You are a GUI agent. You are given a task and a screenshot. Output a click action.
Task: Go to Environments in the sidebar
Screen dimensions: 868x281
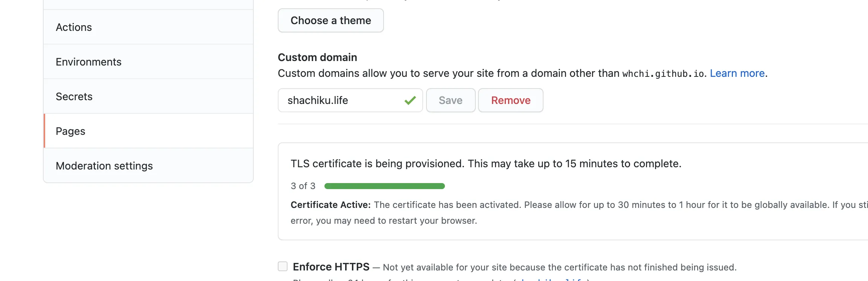[148, 62]
